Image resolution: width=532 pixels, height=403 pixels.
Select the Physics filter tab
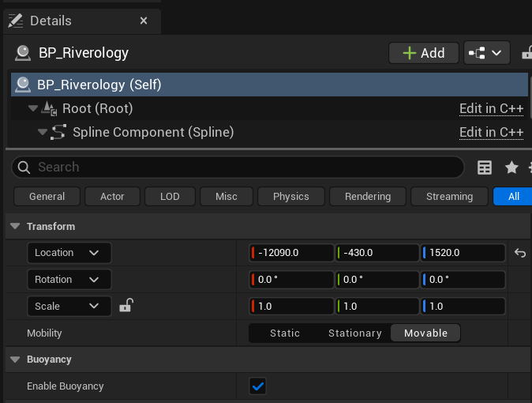(291, 197)
